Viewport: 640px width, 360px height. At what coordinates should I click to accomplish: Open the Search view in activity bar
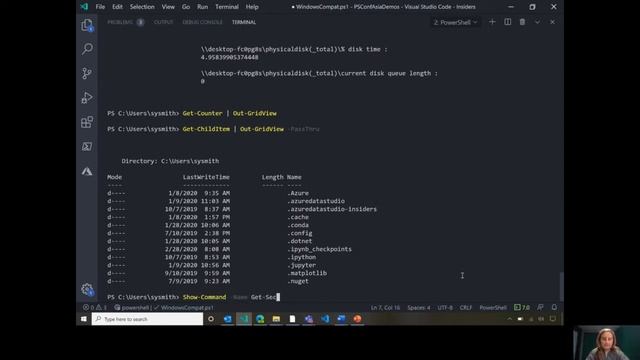tap(87, 49)
